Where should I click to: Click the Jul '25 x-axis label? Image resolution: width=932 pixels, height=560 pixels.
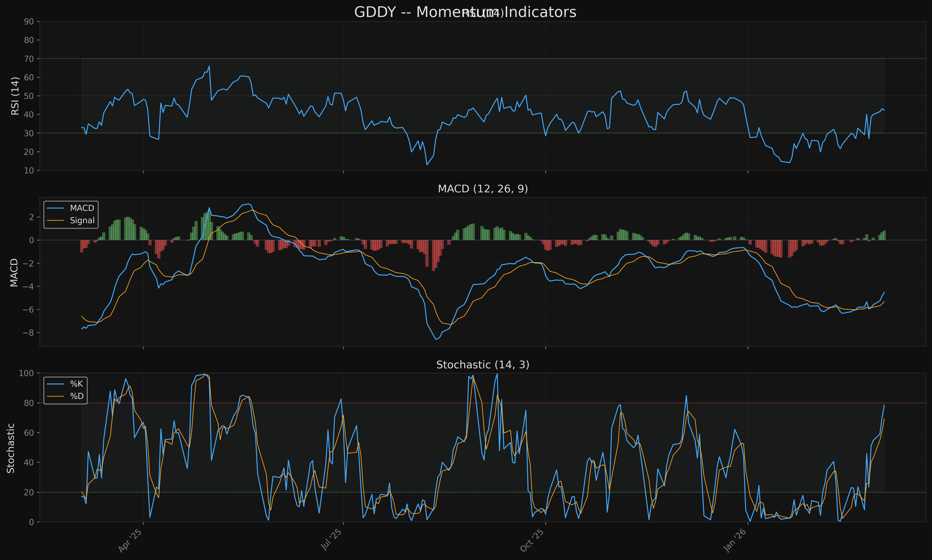[x=331, y=540]
